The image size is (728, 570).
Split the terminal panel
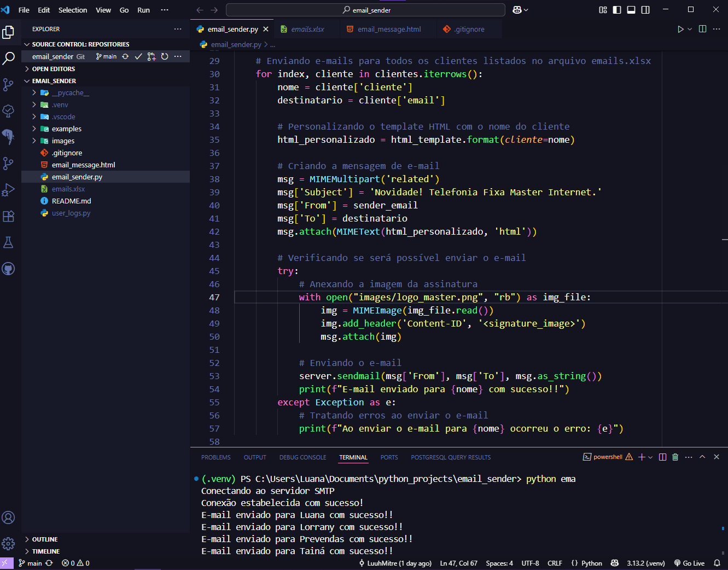tap(662, 457)
